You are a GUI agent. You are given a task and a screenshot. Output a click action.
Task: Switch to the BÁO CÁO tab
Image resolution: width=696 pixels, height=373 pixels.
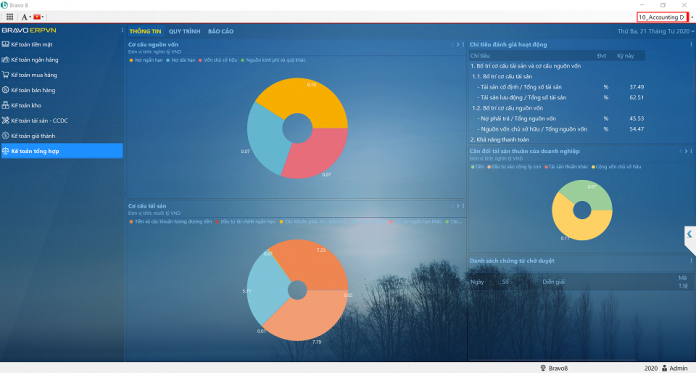click(221, 31)
